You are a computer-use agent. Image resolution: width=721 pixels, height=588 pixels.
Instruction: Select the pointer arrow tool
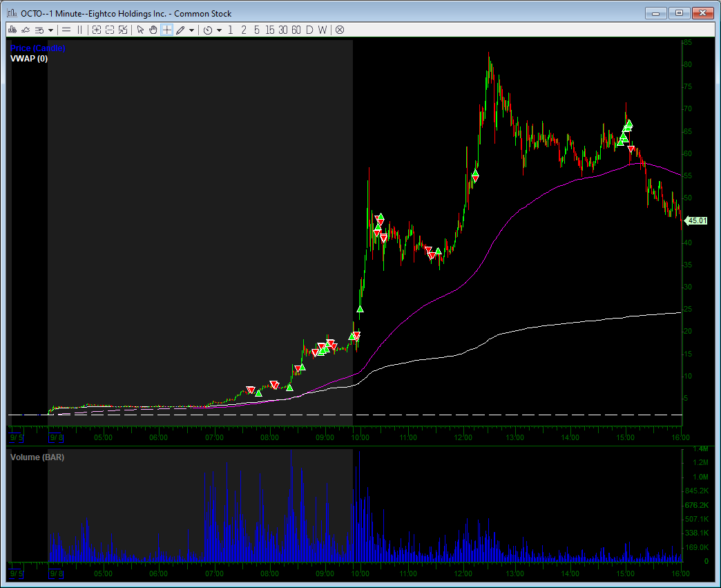pyautogui.click(x=141, y=30)
